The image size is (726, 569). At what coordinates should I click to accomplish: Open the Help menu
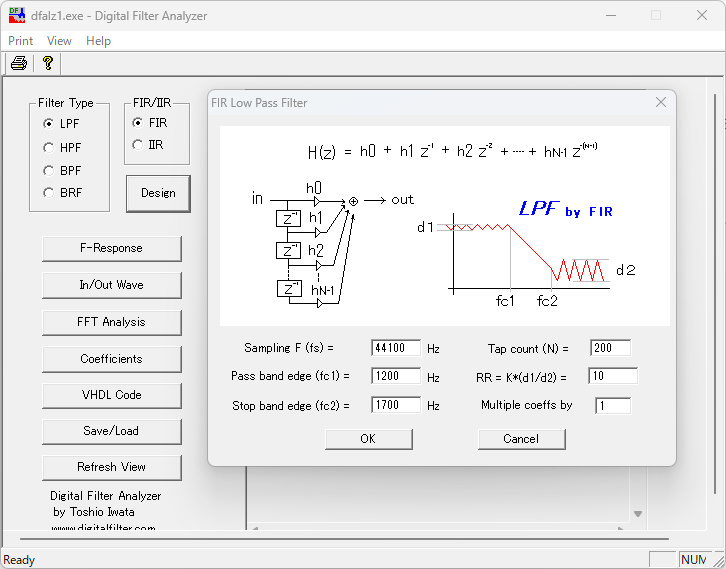[98, 41]
